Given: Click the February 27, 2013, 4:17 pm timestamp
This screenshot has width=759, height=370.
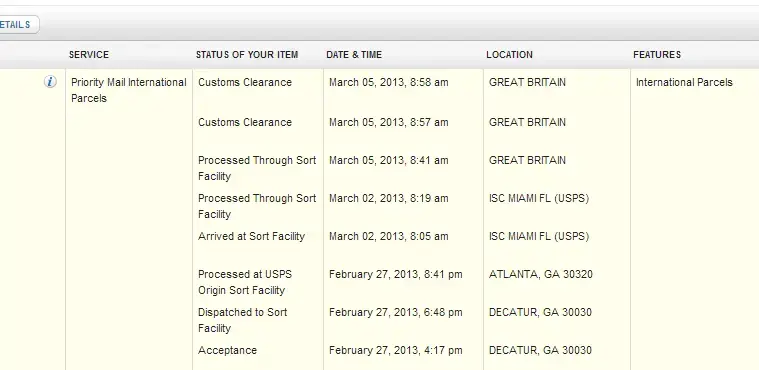Looking at the screenshot, I should [x=395, y=350].
